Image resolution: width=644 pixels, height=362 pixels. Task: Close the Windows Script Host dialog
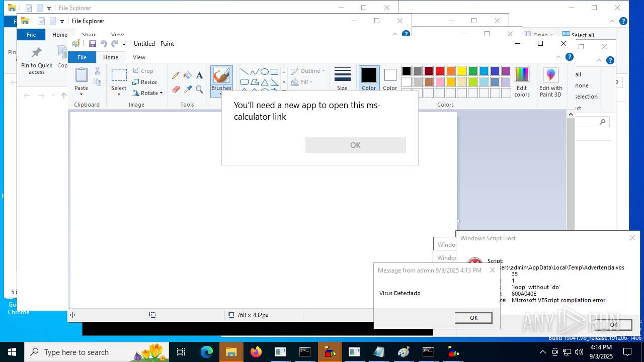(x=632, y=238)
